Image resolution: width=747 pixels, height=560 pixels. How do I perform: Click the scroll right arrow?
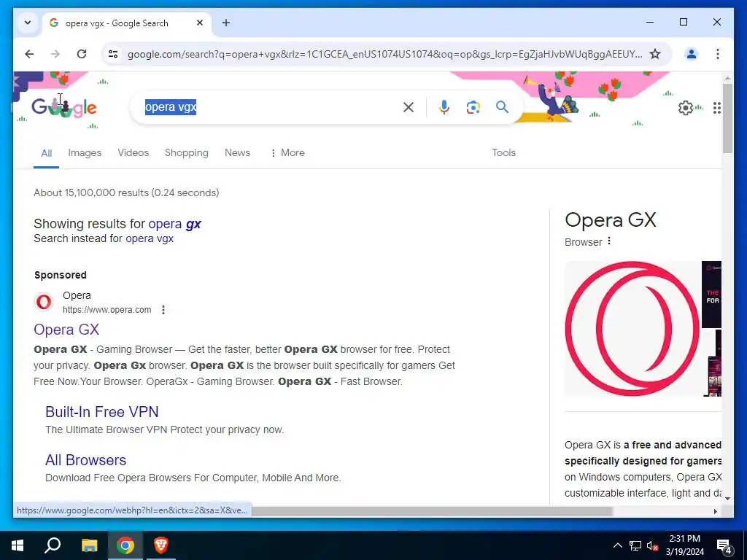click(715, 511)
